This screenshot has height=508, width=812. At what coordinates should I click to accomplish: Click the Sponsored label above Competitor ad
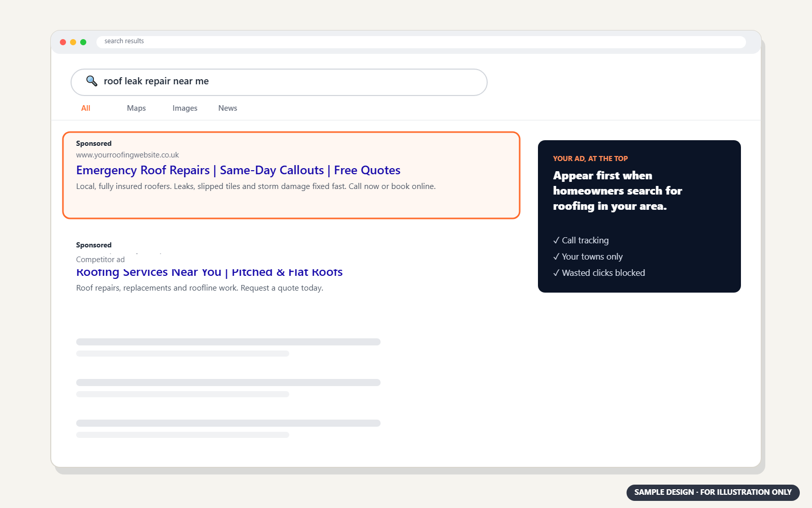(x=94, y=245)
